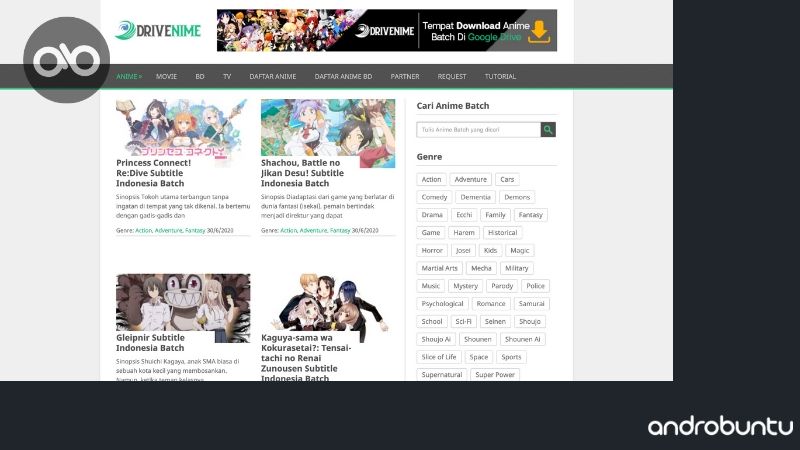Viewport: 800px width, 450px height.
Task: Go to the PARTNER page
Action: 405,77
